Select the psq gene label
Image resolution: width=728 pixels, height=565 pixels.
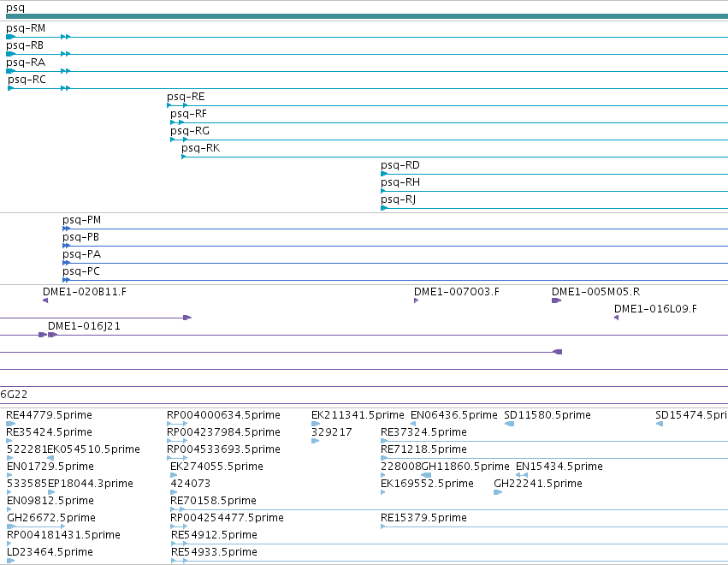15,8
